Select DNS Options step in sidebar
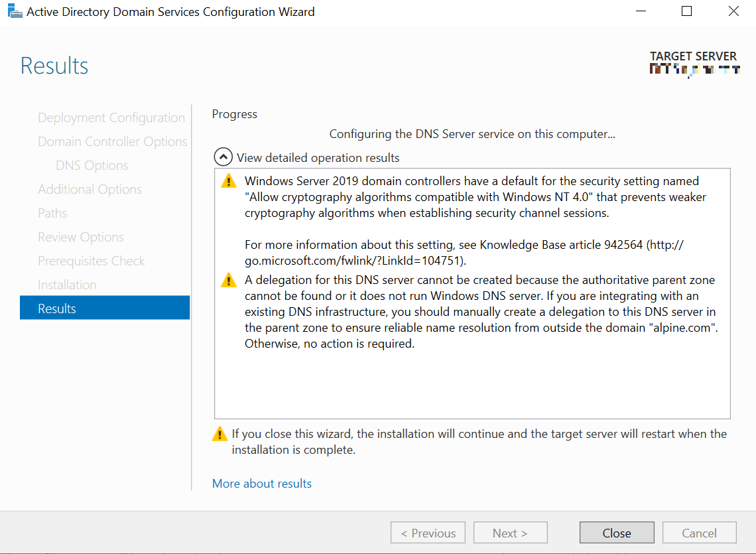The height and width of the screenshot is (554, 756). [92, 165]
